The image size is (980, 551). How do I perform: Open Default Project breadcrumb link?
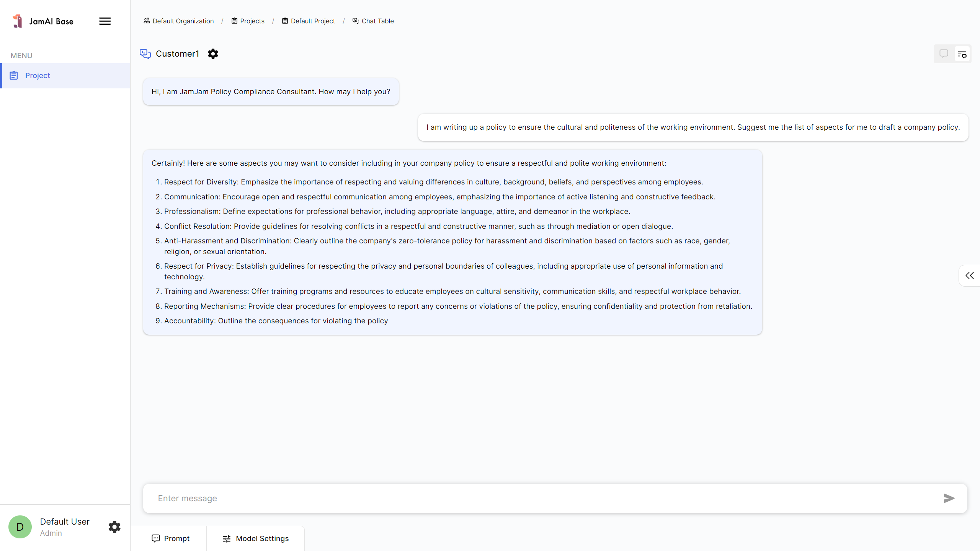[x=309, y=21]
